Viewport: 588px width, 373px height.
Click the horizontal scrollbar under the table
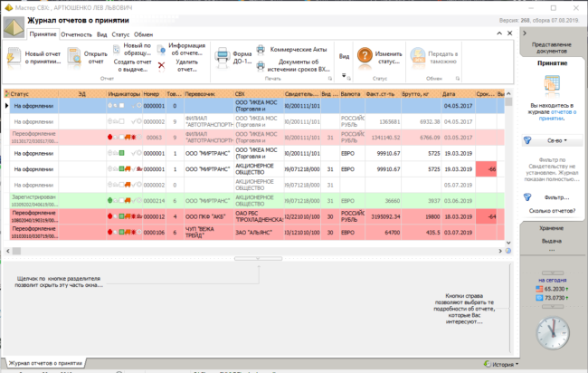click(x=259, y=258)
